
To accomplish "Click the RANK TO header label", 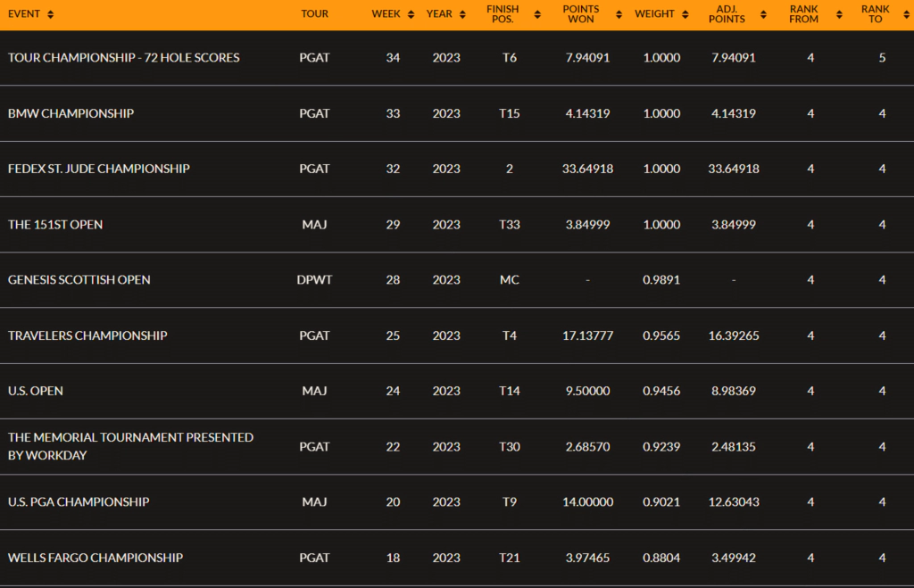I will coord(876,14).
